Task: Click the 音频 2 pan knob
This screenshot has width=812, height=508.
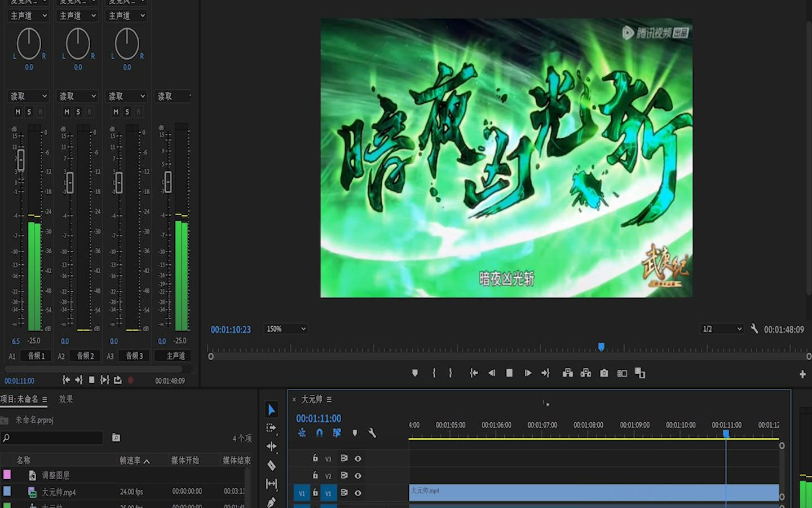Action: tap(78, 43)
